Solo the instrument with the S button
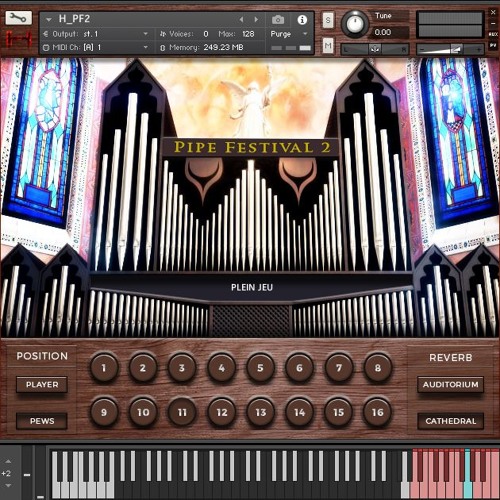Screen dimensions: 500x500 [328, 21]
